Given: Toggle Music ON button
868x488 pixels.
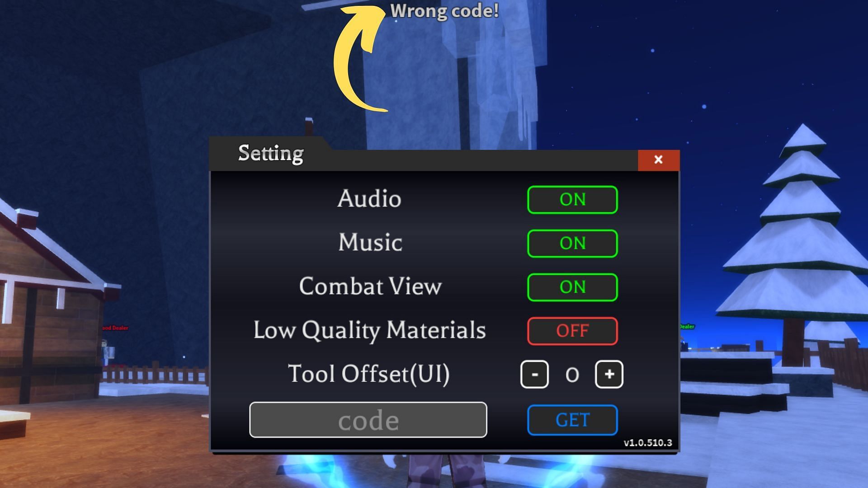Looking at the screenshot, I should coord(572,243).
